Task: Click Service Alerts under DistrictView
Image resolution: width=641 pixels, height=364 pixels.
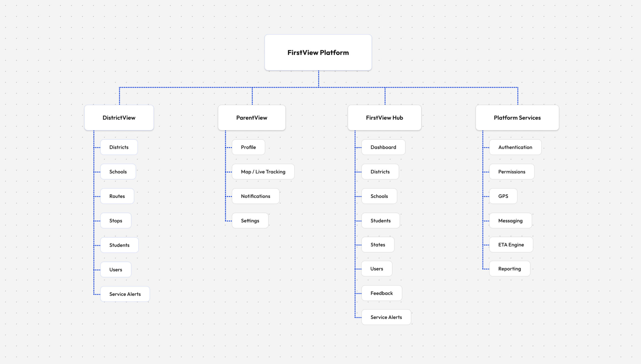Action: (x=125, y=294)
